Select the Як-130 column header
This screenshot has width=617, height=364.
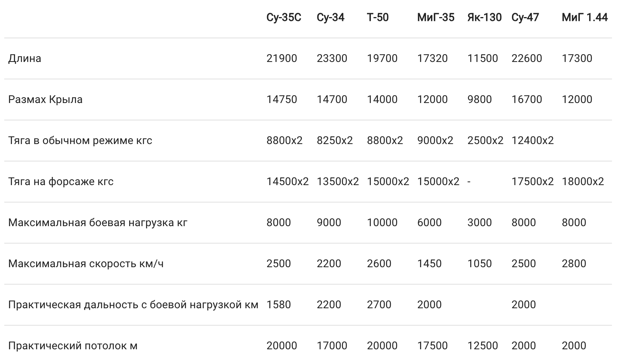click(484, 17)
